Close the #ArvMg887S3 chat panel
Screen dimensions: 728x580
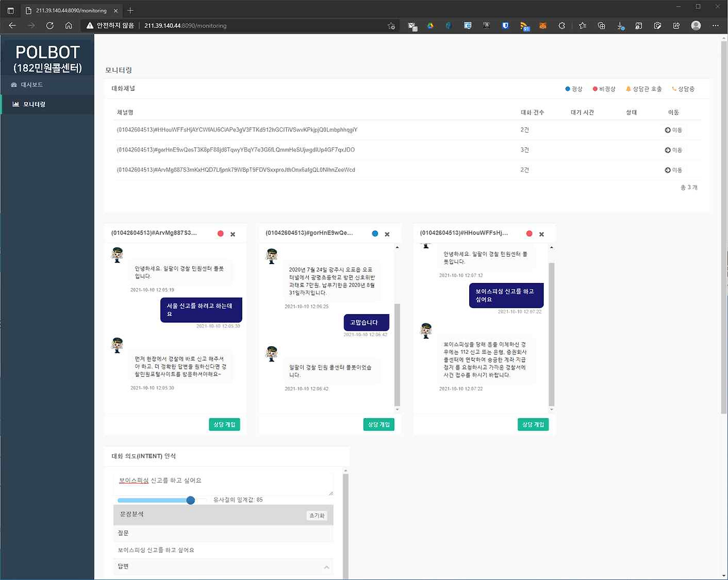pos(233,234)
